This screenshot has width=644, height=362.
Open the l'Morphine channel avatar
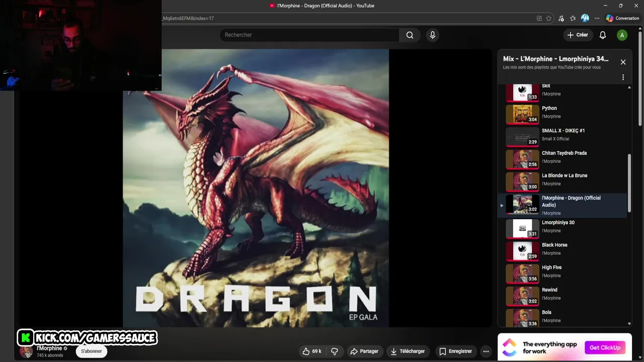26,351
